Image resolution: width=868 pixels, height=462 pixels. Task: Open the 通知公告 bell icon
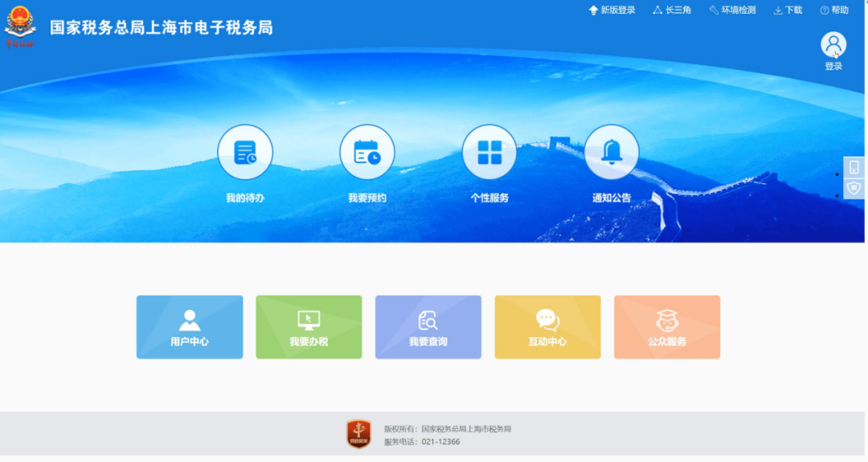click(612, 152)
